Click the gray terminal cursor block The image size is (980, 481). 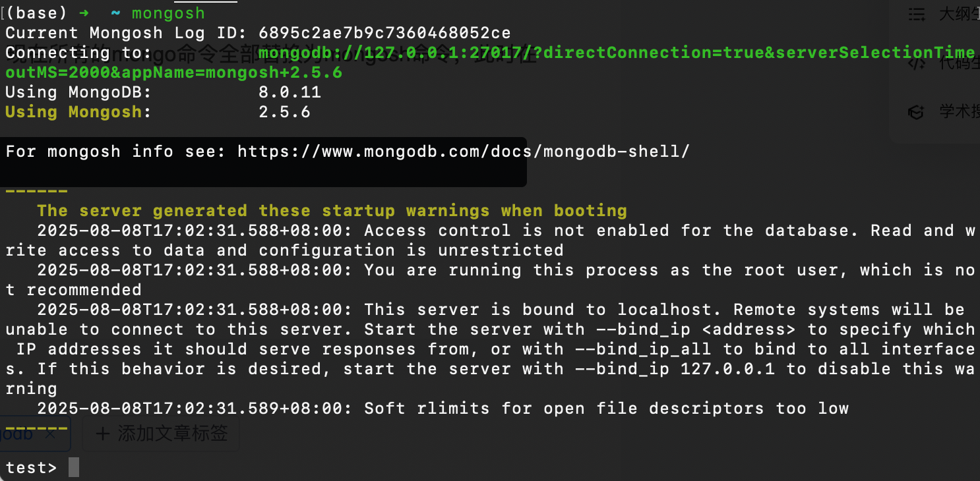coord(74,467)
